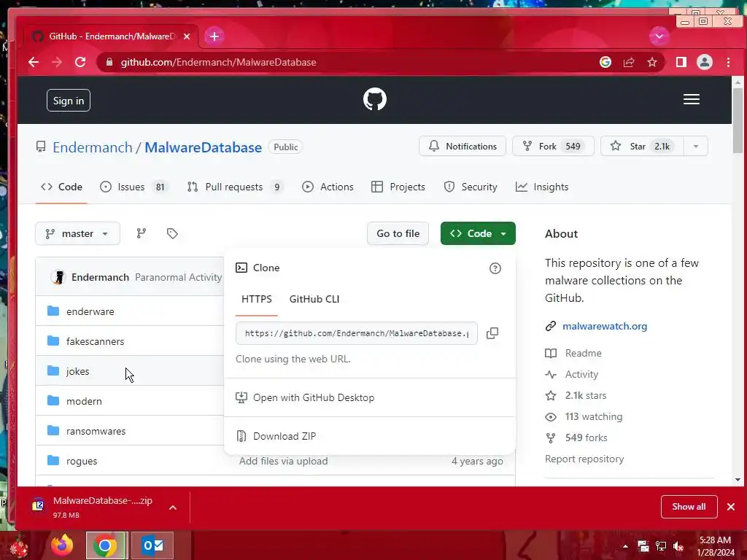Click the address bar URL
This screenshot has width=747, height=560.
218,62
